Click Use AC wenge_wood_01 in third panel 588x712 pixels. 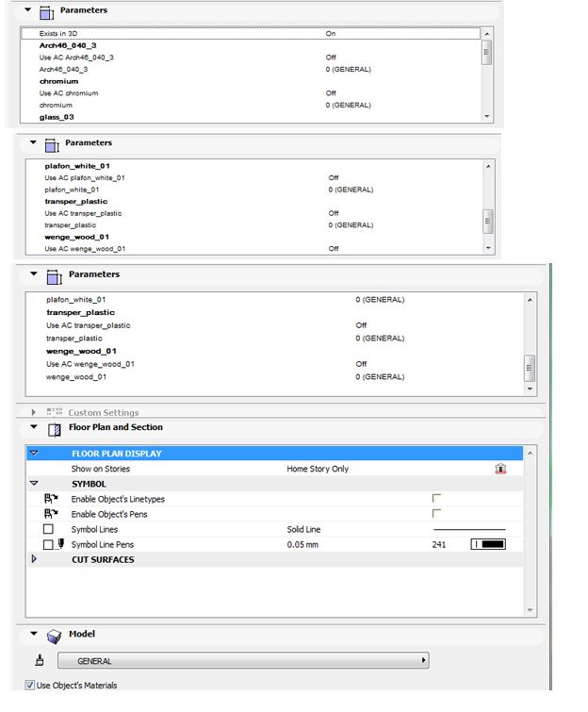point(90,364)
